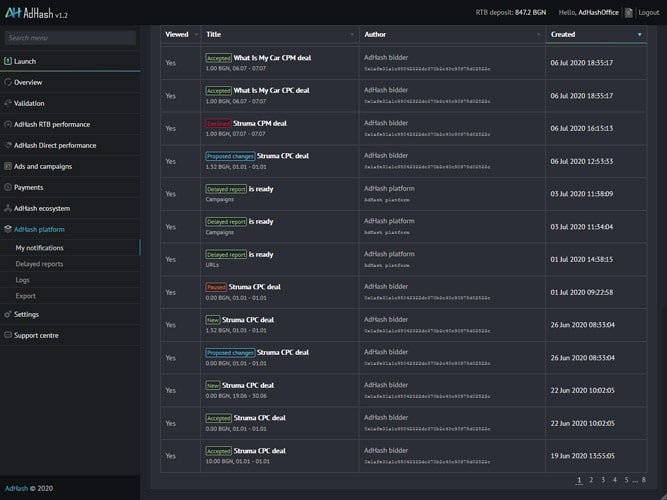Select Logs under AdHash platform
This screenshot has width=667, height=500.
(23, 280)
